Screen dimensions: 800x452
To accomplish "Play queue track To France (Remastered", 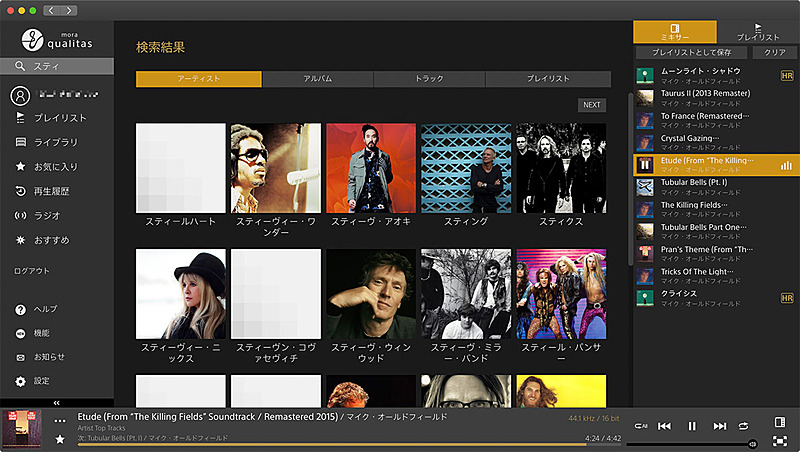I will click(716, 120).
